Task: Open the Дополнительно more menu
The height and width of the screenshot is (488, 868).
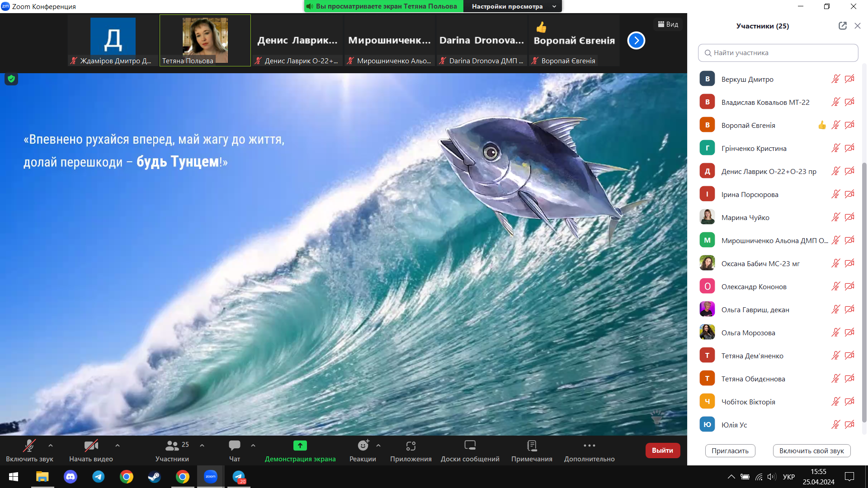Action: (589, 446)
